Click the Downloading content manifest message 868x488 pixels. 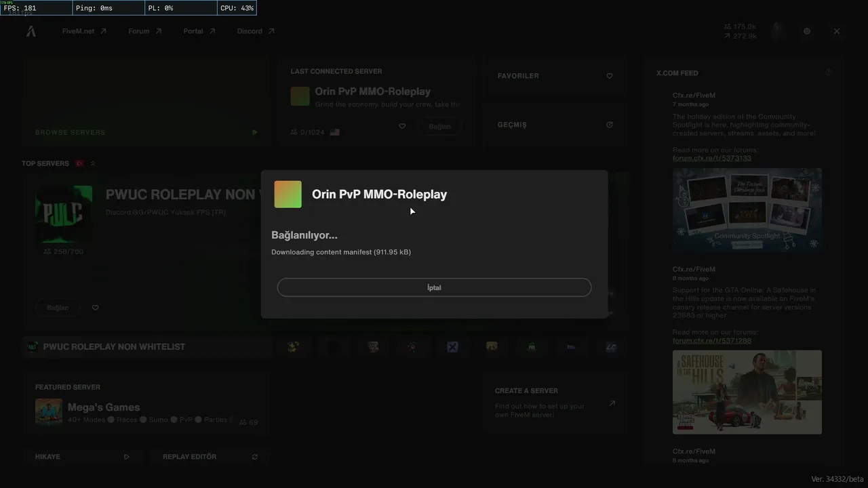(x=341, y=252)
